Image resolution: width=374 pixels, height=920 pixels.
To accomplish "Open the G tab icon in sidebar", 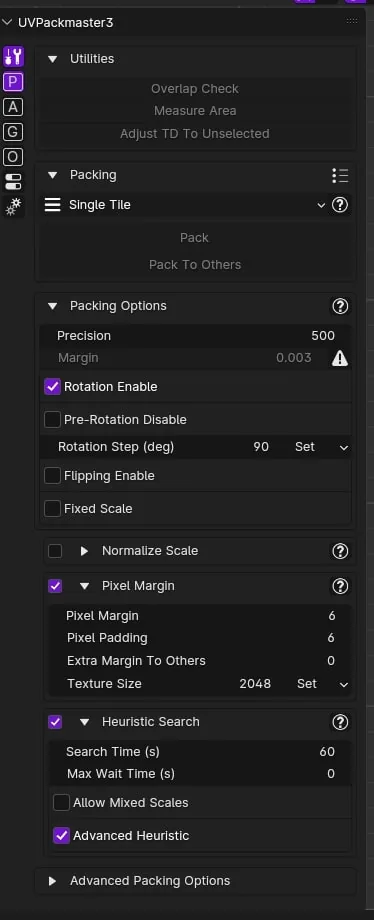I will (x=13, y=132).
